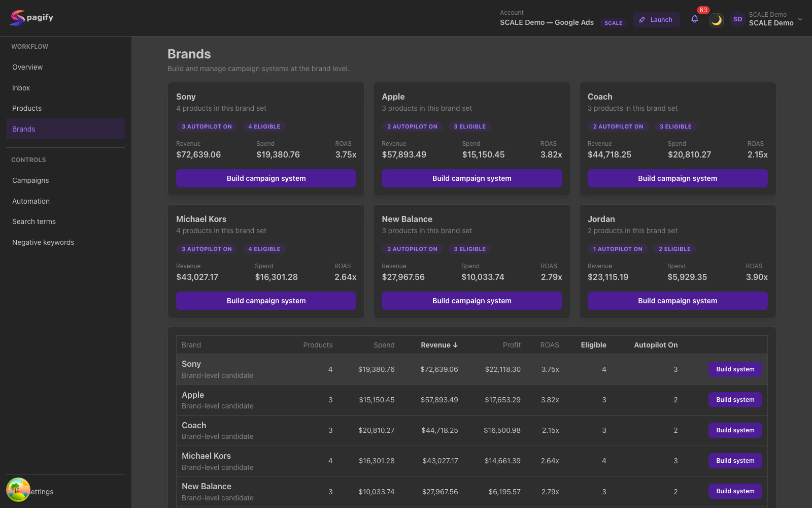Click the Spagify logo
Image resolution: width=812 pixels, height=508 pixels.
(x=31, y=18)
